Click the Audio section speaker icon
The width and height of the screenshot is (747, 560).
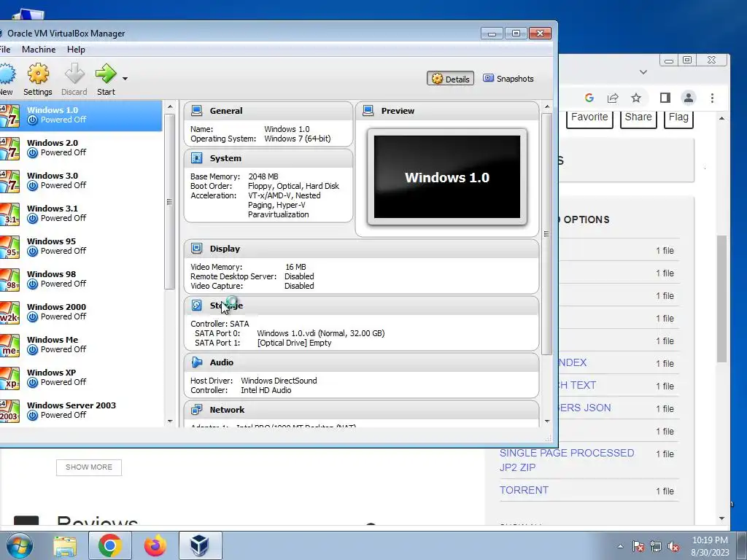(x=196, y=362)
